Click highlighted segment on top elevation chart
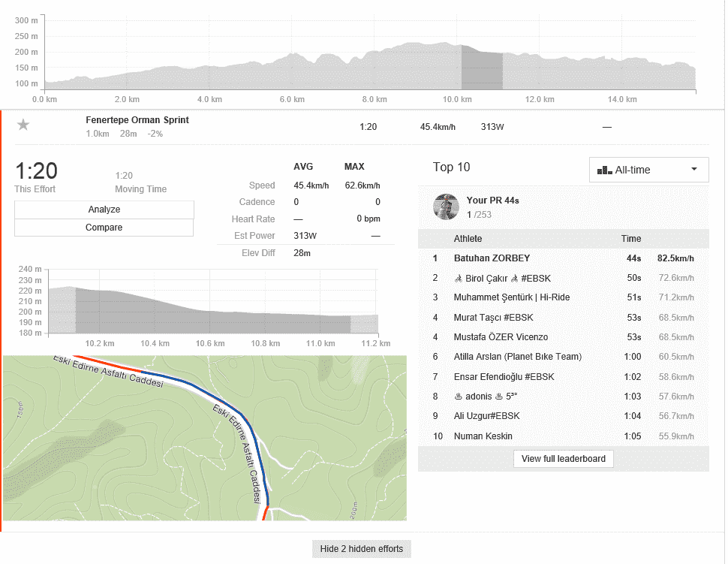Image resolution: width=728 pixels, height=564 pixels. click(481, 70)
